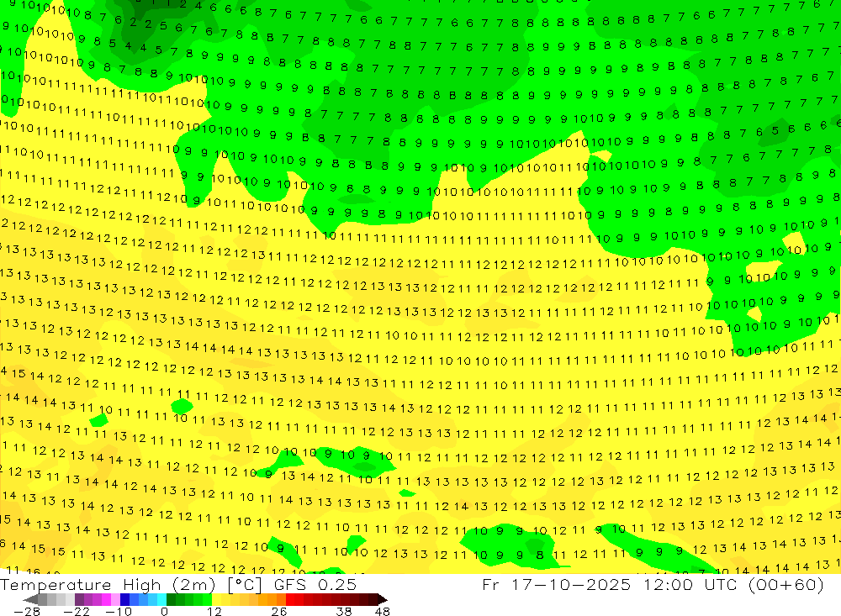Click the light pink swatch in the legend
841x616 pixels.
click(115, 599)
